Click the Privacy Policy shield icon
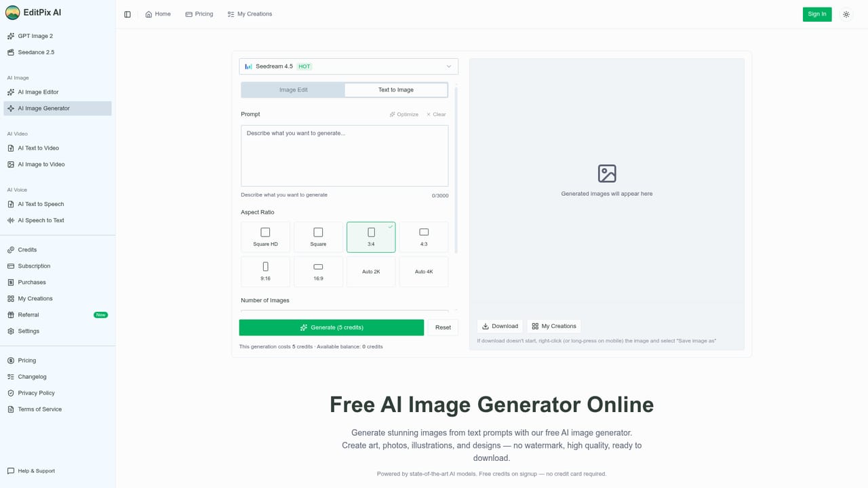Screen dimensions: 868x488 (x=11, y=393)
